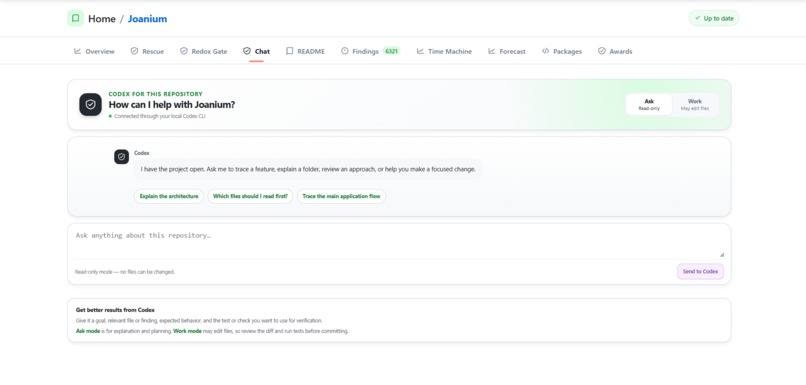Image resolution: width=806 pixels, height=385 pixels.
Task: Click the green book icon beside Home
Action: click(76, 19)
